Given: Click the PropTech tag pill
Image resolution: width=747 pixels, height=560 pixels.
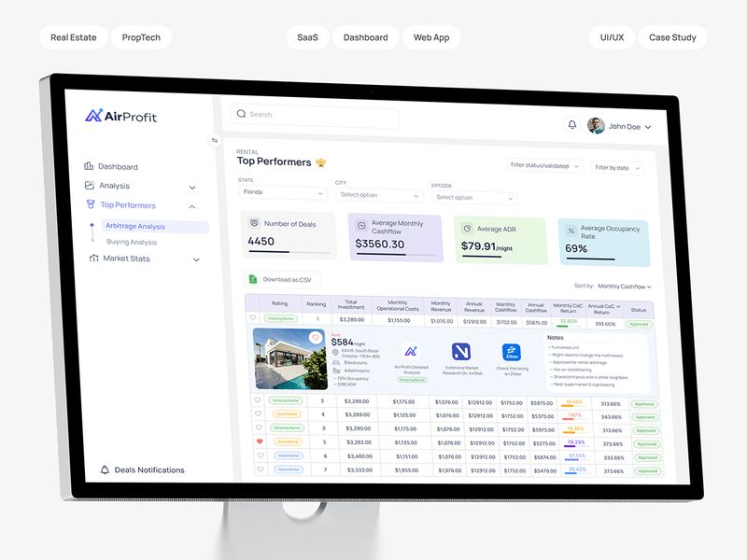Looking at the screenshot, I should [141, 37].
